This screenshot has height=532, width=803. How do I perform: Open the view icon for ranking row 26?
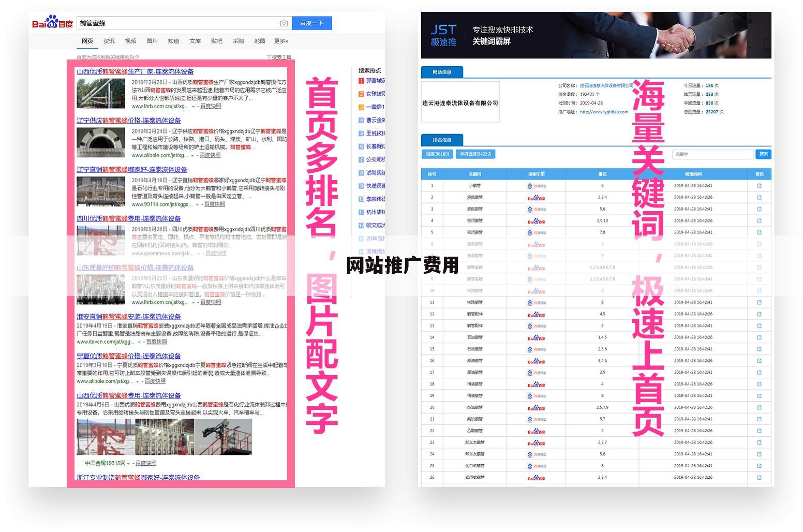coord(759,477)
